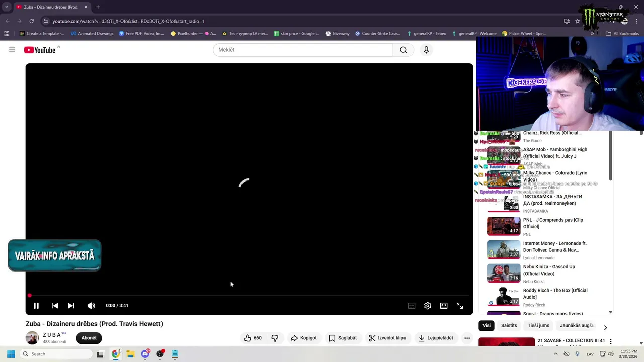Seek on the video progress bar
Viewport: 644px width, 362px height.
click(x=249, y=295)
